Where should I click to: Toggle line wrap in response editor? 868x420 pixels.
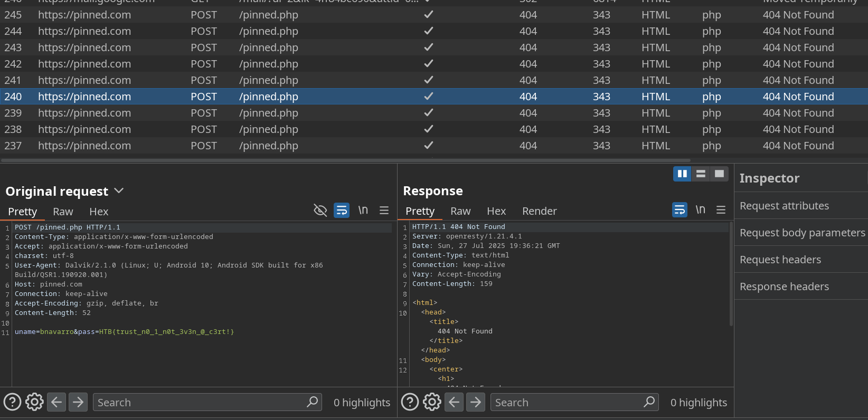coord(680,210)
